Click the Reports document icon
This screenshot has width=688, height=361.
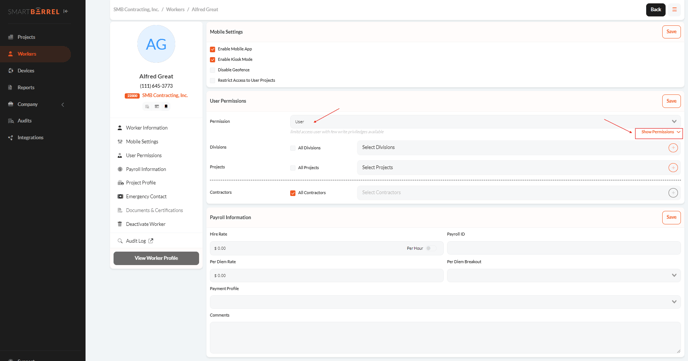pyautogui.click(x=11, y=87)
